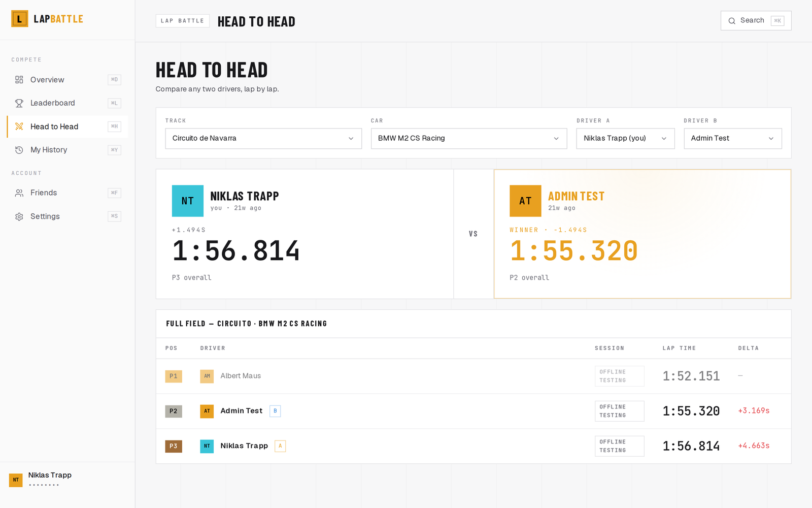Viewport: 812px width, 508px height.
Task: Open the Track dropdown showing Circuito de Navarra
Action: (x=263, y=139)
